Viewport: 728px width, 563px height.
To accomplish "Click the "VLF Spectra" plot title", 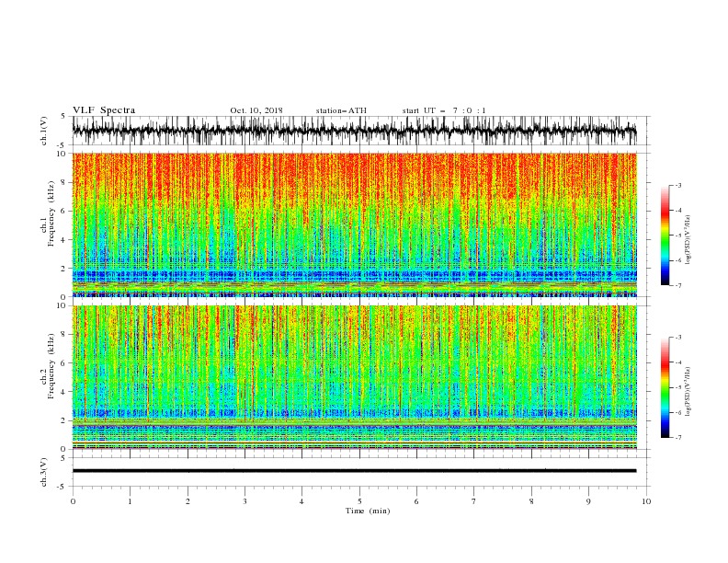I will [x=104, y=110].
